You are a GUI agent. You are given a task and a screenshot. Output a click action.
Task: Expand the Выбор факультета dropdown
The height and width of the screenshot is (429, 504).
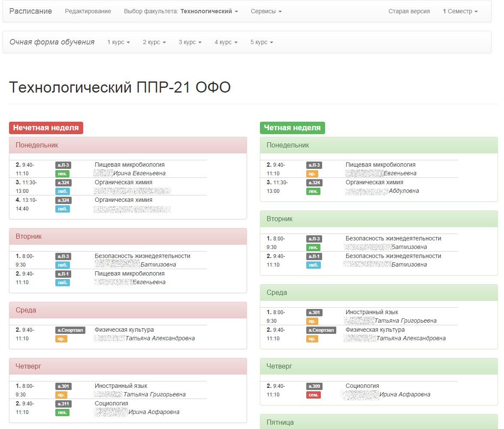coord(181,11)
